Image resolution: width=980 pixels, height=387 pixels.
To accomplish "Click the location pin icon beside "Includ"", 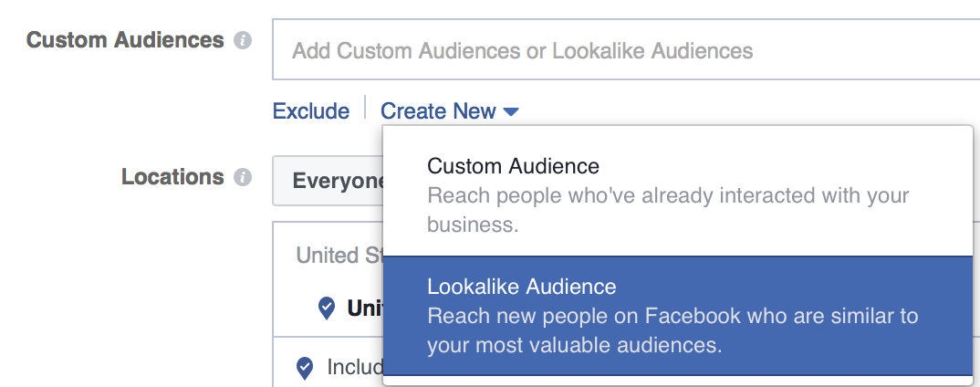I will coord(306,368).
